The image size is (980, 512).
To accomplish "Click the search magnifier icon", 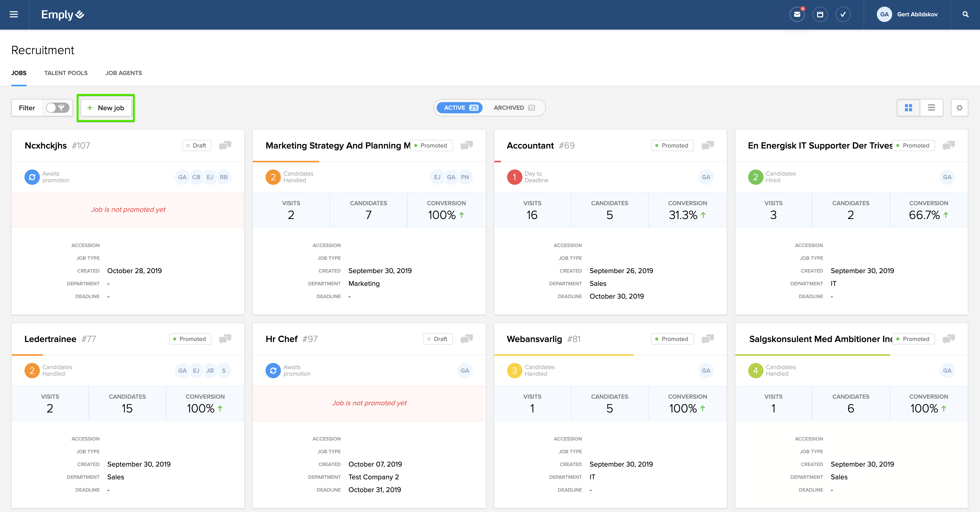I will (x=965, y=15).
